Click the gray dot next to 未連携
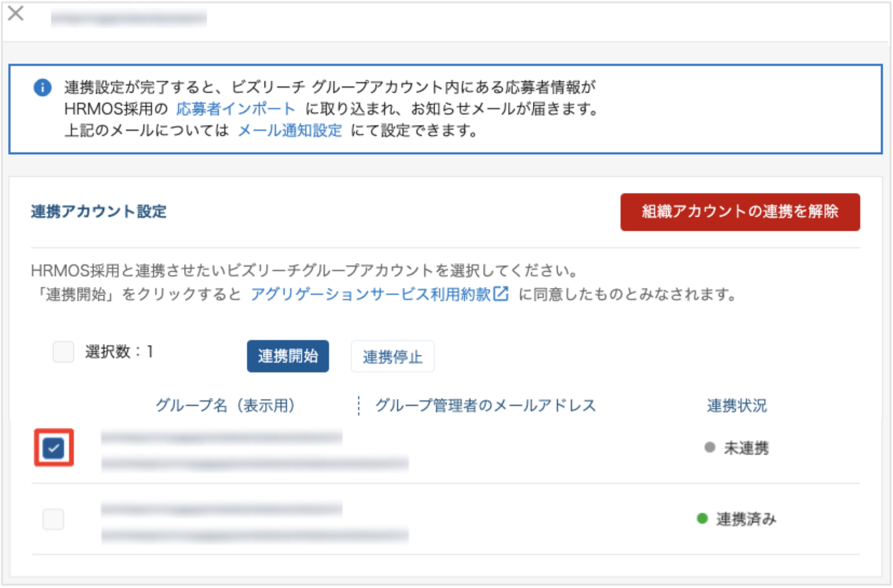 tap(710, 447)
